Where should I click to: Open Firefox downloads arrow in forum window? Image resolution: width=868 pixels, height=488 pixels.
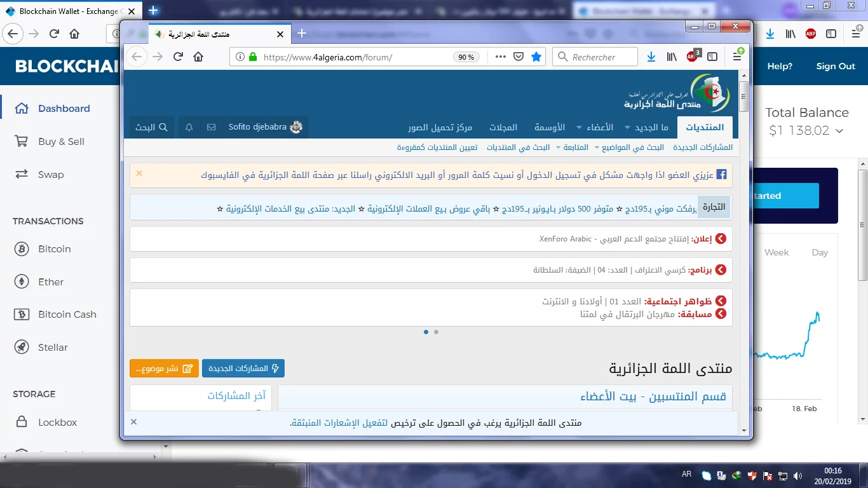(651, 57)
